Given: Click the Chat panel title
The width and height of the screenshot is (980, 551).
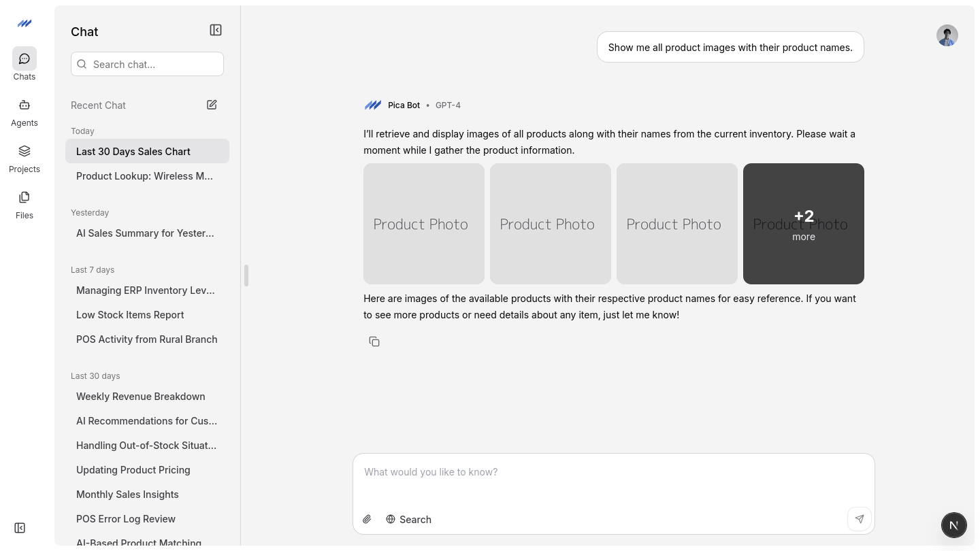Looking at the screenshot, I should point(84,31).
